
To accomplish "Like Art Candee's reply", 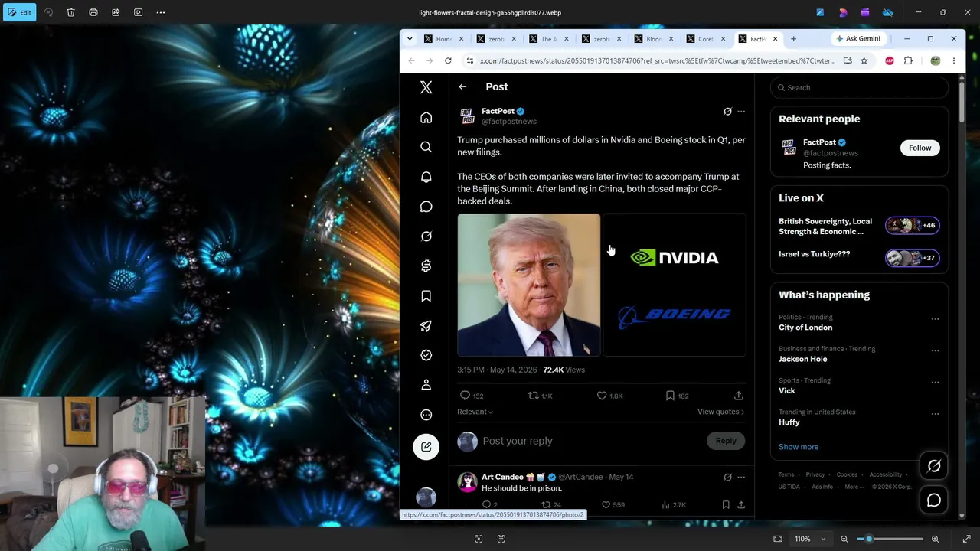I will [x=606, y=505].
